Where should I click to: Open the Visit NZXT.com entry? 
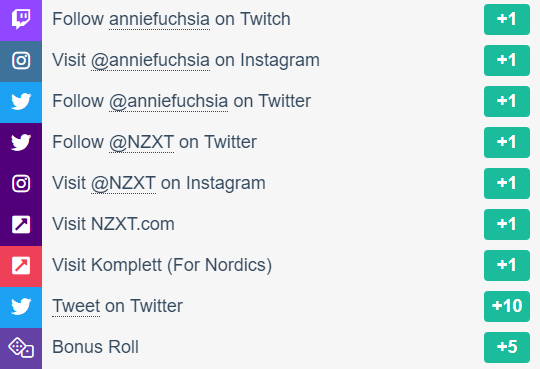[113, 224]
